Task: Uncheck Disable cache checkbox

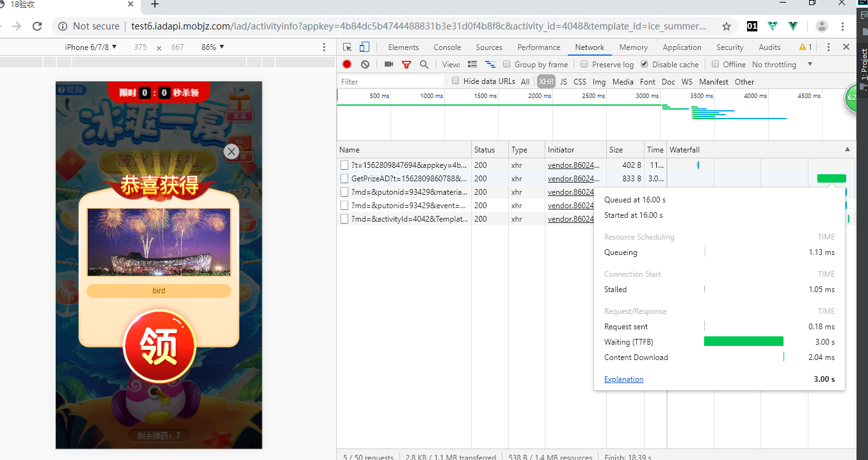Action: click(645, 64)
